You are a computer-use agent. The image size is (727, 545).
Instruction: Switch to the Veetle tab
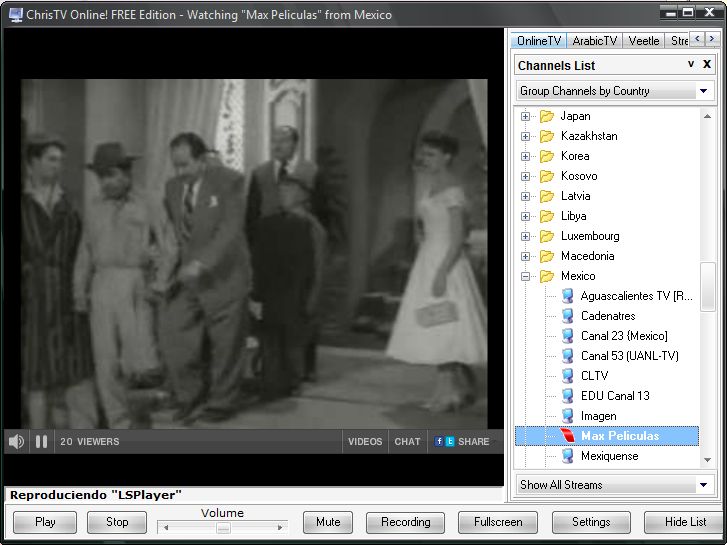pos(644,41)
